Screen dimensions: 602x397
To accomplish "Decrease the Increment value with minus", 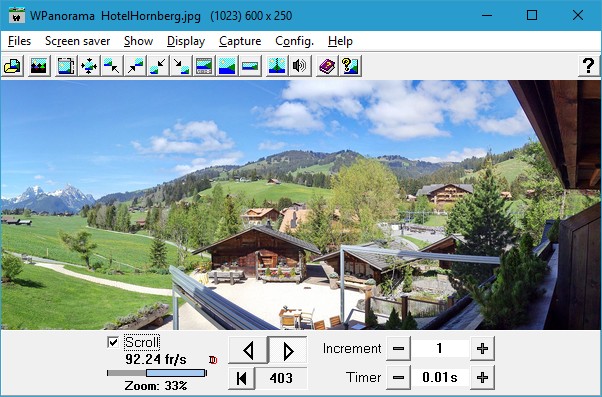I will pos(399,349).
